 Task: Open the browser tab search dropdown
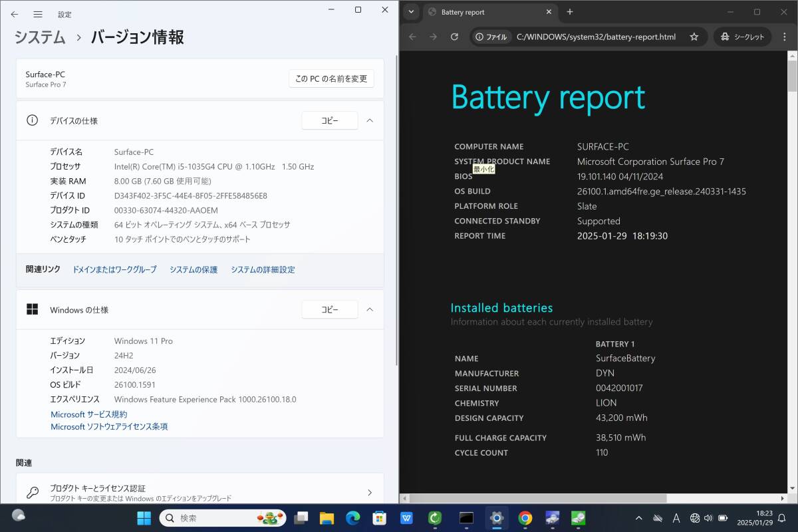click(x=411, y=11)
